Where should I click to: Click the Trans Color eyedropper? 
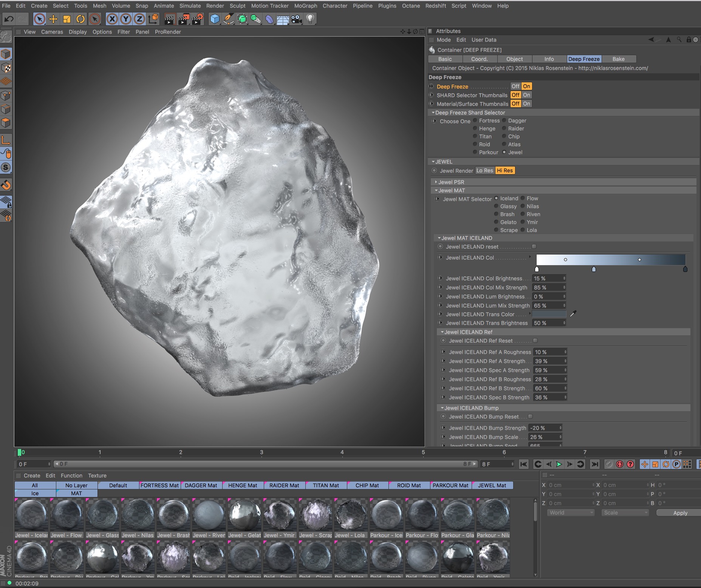573,314
